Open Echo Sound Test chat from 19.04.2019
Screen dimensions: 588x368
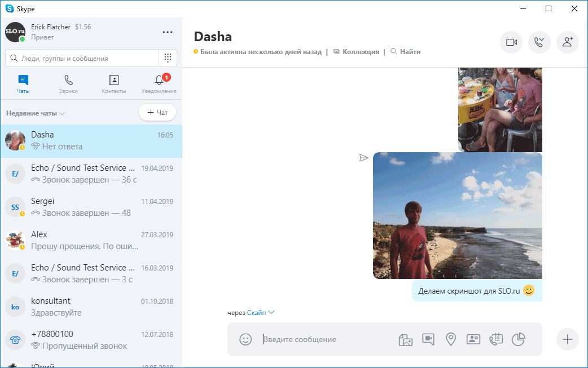[91, 174]
